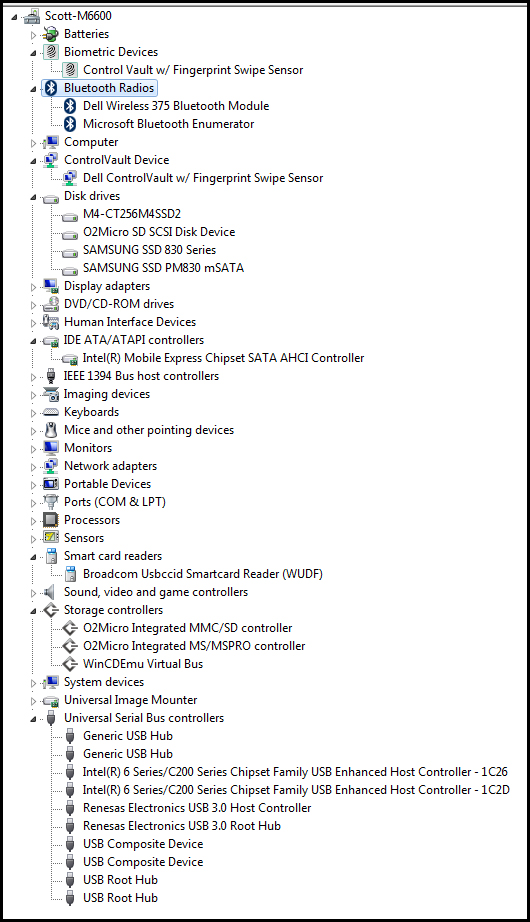Viewport: 530px width, 922px height.
Task: Collapse the Universal Serial Bus controllers branch
Action: click(x=34, y=719)
